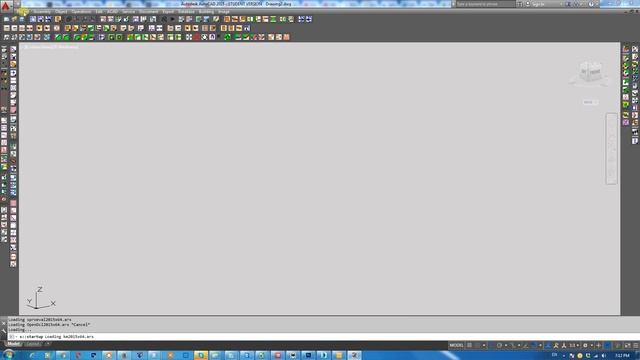Open Internet Explorer from the taskbar
Screen dimensions: 640x360
pos(33,355)
